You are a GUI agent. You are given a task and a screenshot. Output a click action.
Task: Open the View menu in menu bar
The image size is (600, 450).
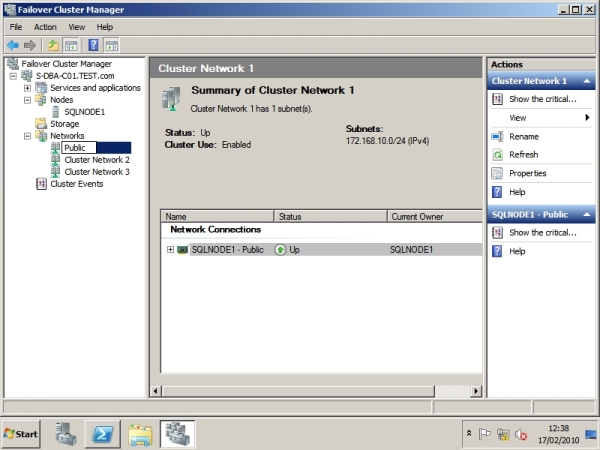[x=77, y=27]
